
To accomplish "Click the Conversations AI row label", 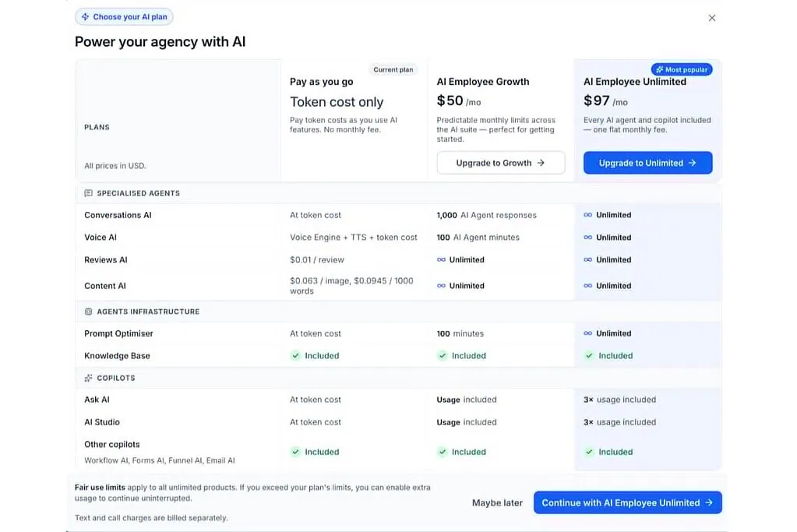I will [x=118, y=215].
